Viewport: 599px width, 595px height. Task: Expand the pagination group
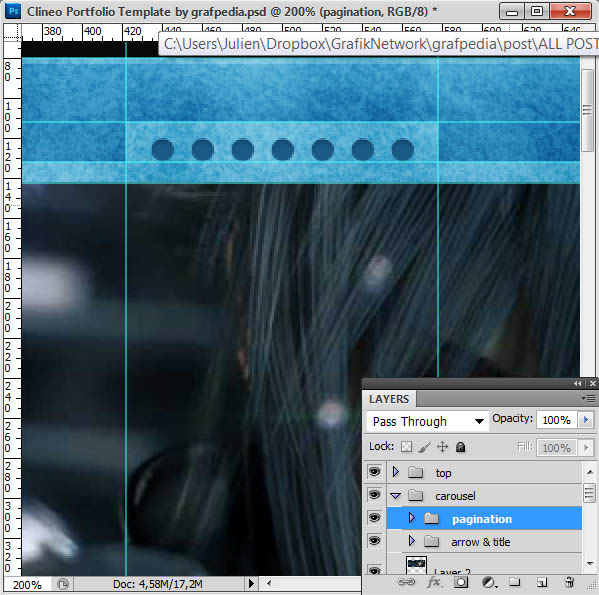tap(411, 518)
